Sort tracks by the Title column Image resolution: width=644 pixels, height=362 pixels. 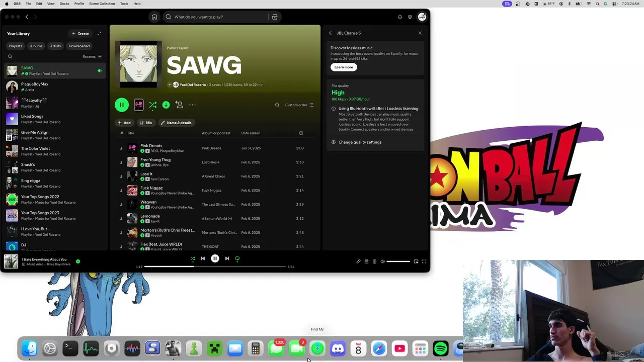(x=130, y=133)
